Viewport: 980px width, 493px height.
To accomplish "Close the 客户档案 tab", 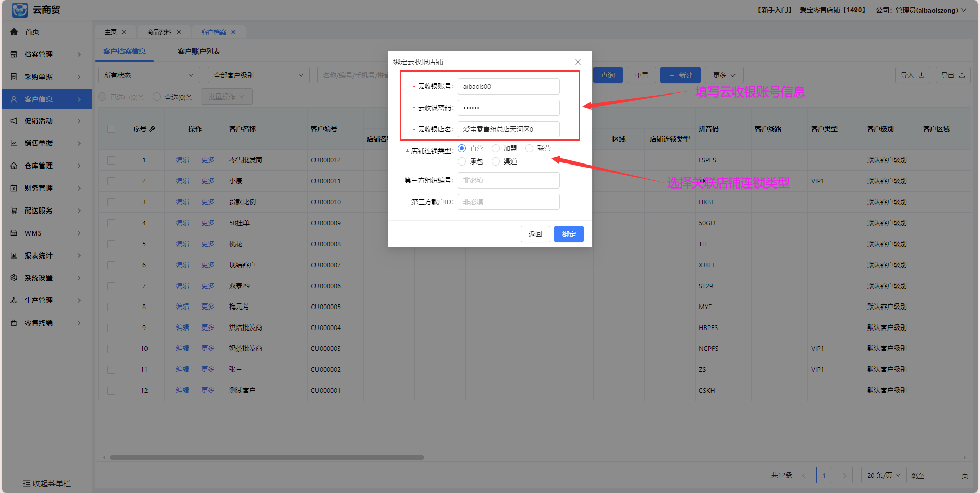I will coord(233,32).
